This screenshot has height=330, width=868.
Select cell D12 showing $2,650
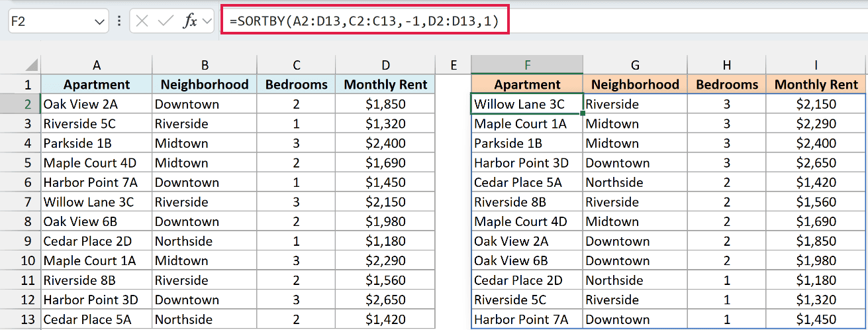(386, 300)
